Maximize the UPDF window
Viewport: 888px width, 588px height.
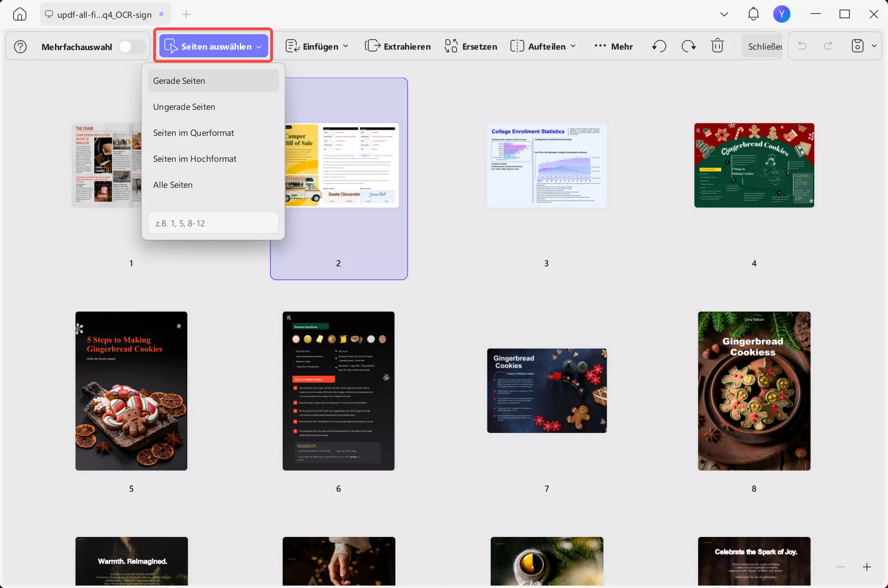coord(845,14)
